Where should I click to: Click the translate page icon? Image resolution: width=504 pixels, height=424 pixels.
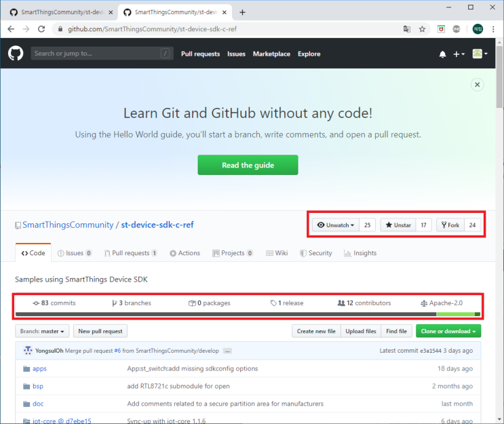click(x=406, y=29)
